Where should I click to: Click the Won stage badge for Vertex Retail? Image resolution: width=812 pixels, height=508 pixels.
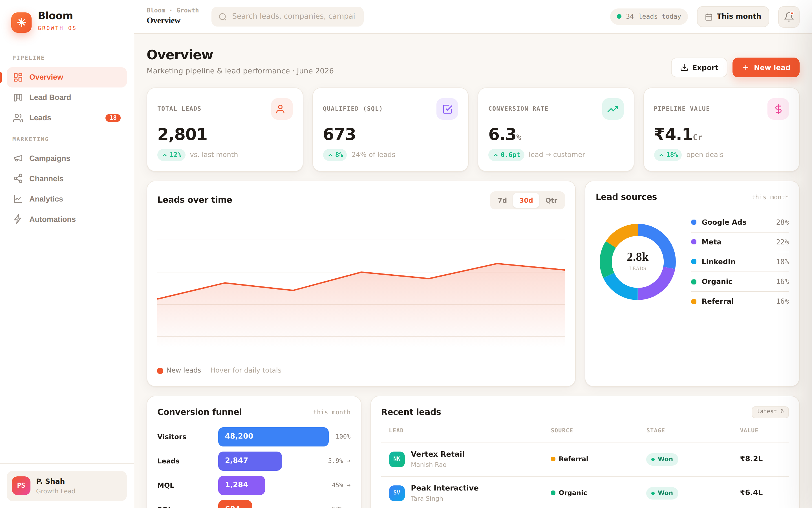(662, 459)
